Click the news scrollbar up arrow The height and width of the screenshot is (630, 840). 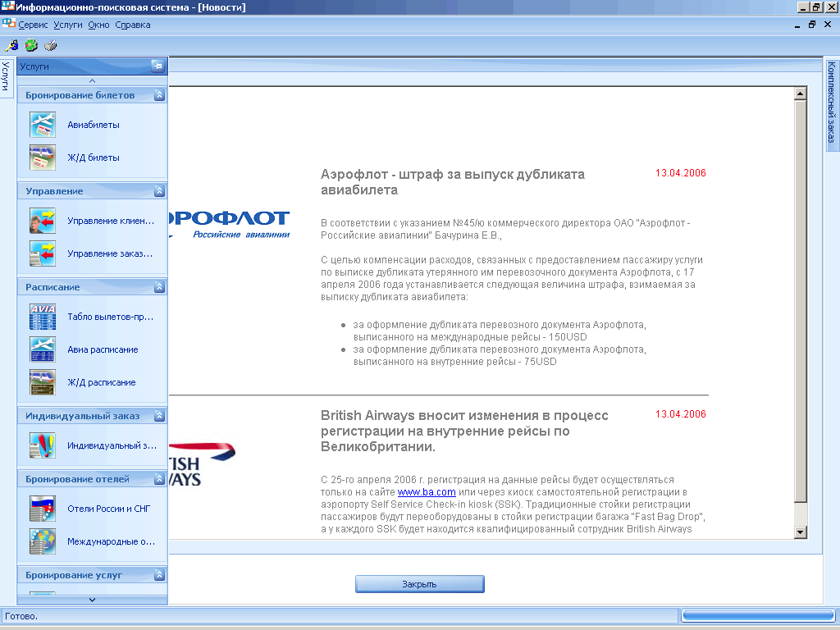[x=801, y=94]
